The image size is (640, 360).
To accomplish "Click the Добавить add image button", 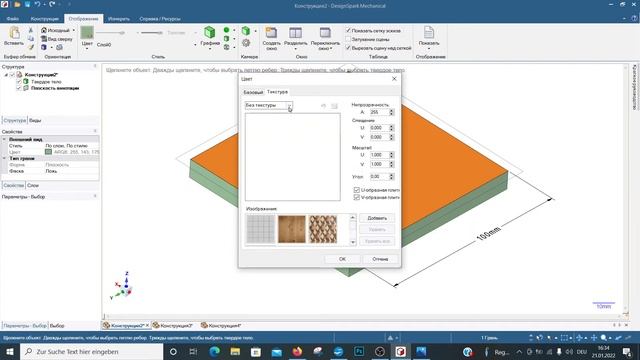I will (377, 218).
